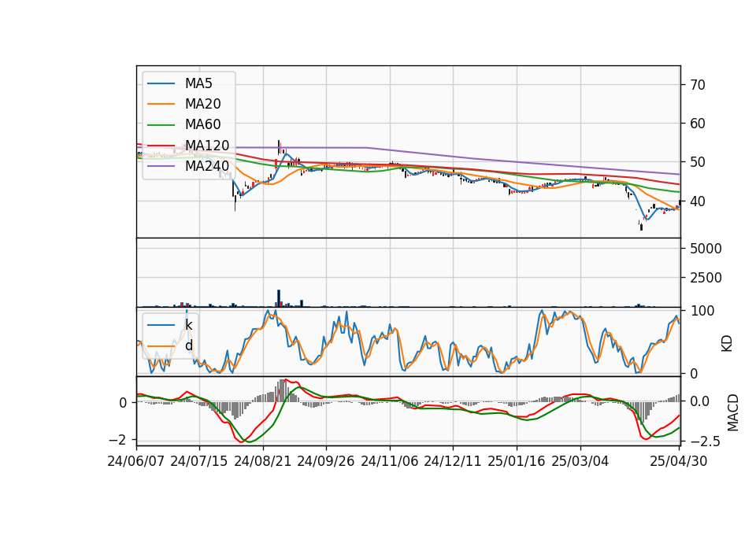
Task: Click the 50 price axis tick label
Action: [698, 162]
